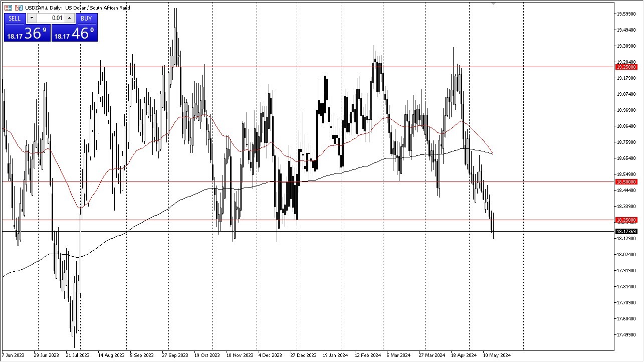Click the SELL button
This screenshot has height=362, width=644.
click(x=15, y=19)
